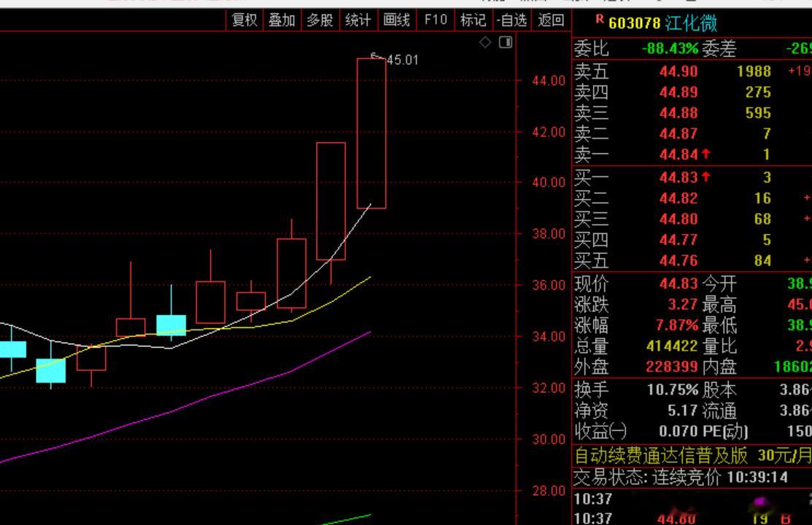Click 净资 value 5.17
The height and width of the screenshot is (525, 812).
[x=683, y=411]
